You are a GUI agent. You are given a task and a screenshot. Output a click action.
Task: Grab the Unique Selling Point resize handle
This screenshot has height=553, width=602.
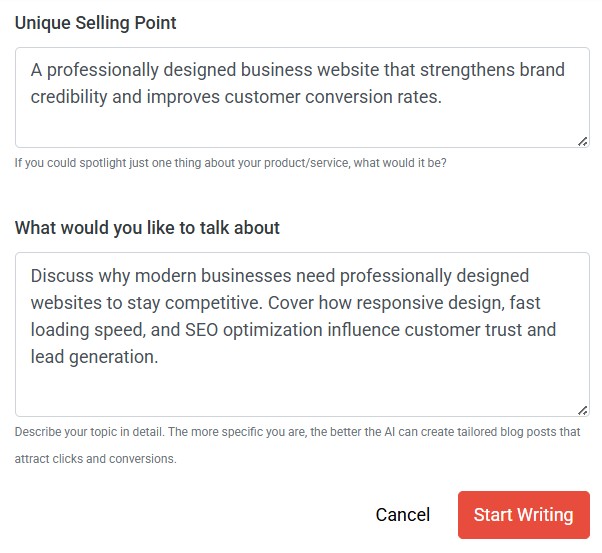582,141
